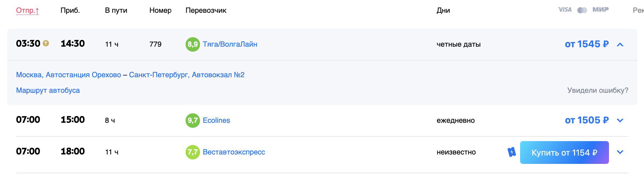This screenshot has width=644, height=180.
Task: Click the VISA payment logo
Action: pos(565,10)
